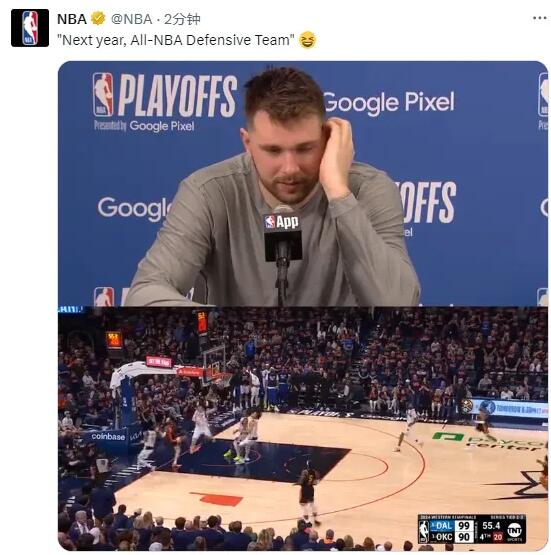Click the NBA Playoffs logo in video
The height and width of the screenshot is (555, 551).
[x=165, y=96]
